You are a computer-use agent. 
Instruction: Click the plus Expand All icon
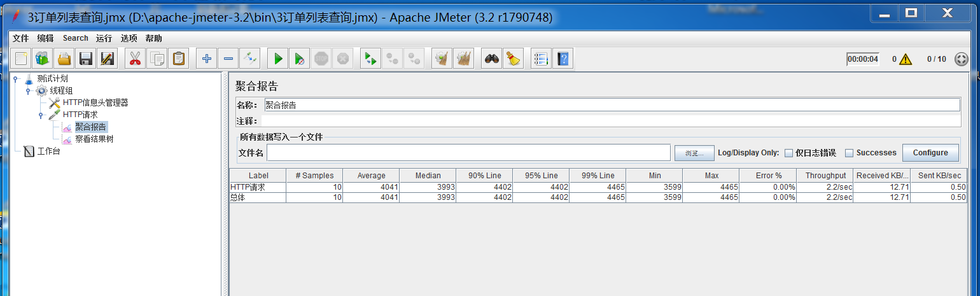[x=206, y=59]
